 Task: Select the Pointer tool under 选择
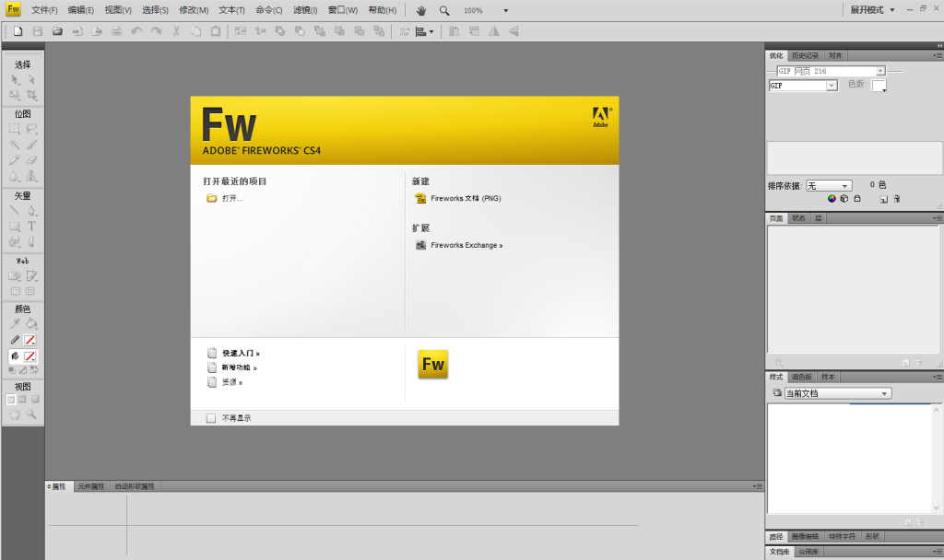[x=15, y=80]
